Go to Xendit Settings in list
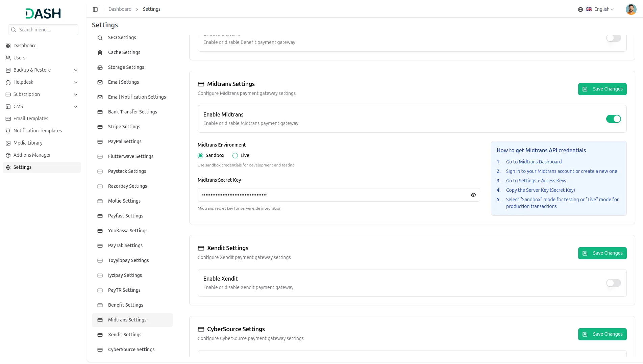This screenshot has height=364, width=643. [125, 335]
